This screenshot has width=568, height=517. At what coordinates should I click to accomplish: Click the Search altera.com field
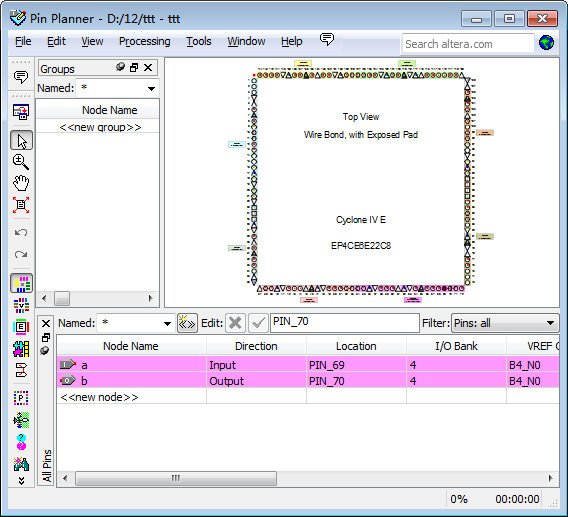coord(468,44)
